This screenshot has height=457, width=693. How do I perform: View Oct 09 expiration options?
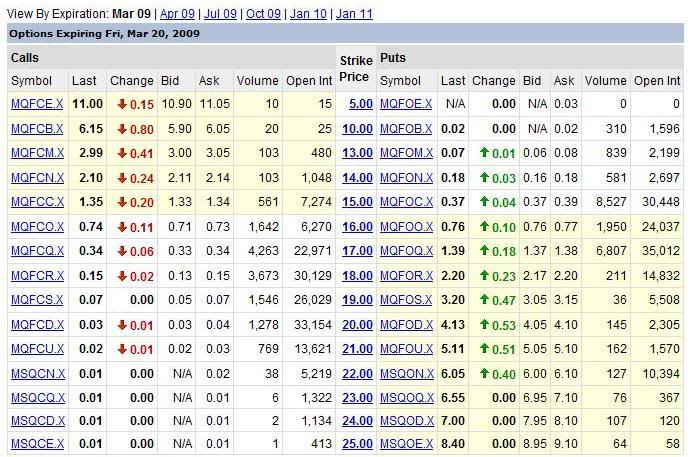264,14
